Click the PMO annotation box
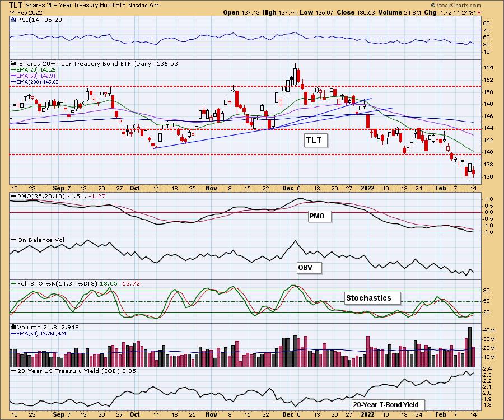This screenshot has width=504, height=420. pos(319,216)
